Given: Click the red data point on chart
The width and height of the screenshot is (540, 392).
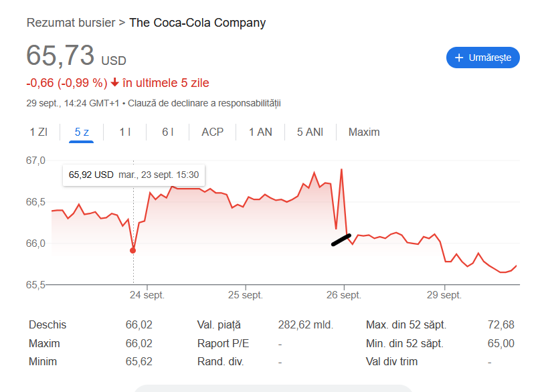Looking at the screenshot, I should pos(132,251).
